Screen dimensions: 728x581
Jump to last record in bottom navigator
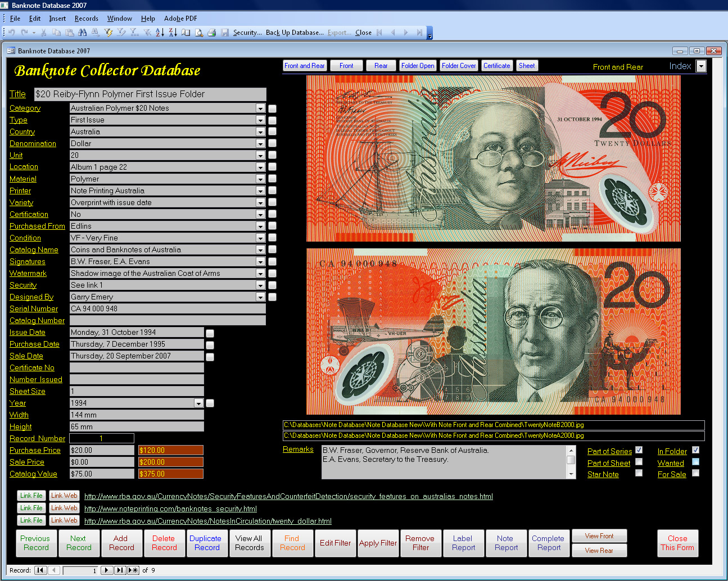tap(120, 570)
